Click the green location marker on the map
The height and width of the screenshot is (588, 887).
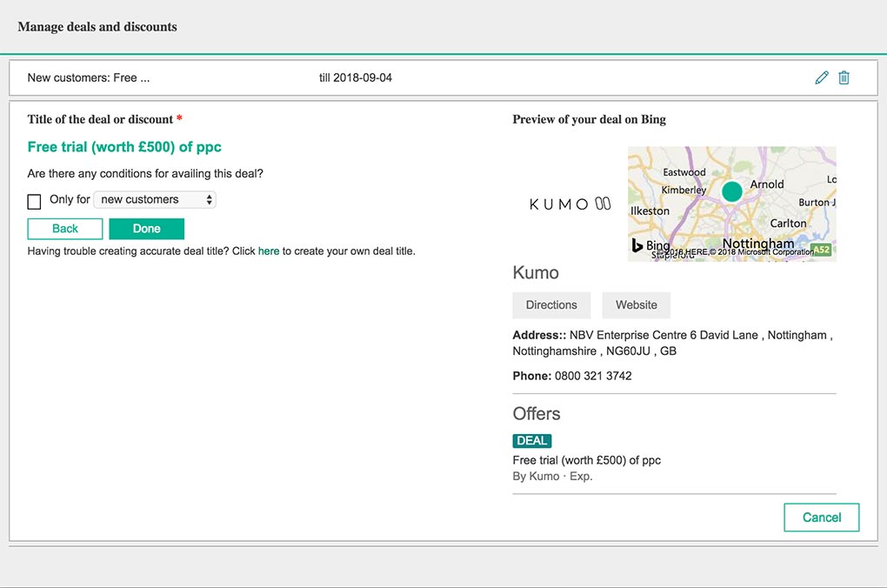732,191
